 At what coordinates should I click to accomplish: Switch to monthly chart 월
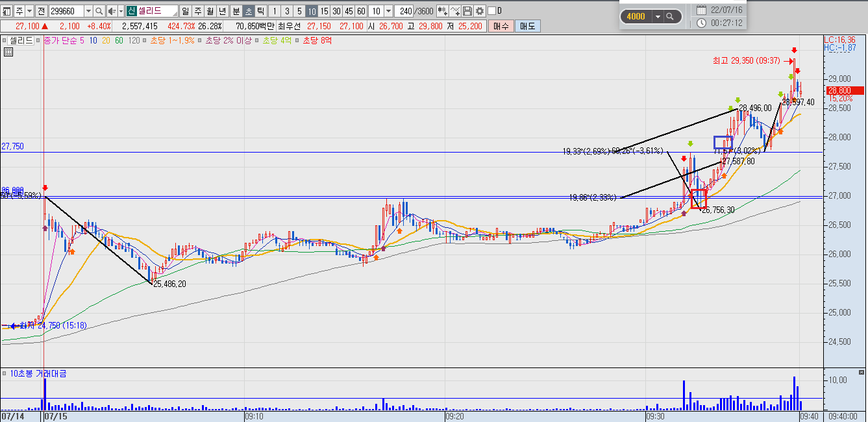(x=210, y=11)
